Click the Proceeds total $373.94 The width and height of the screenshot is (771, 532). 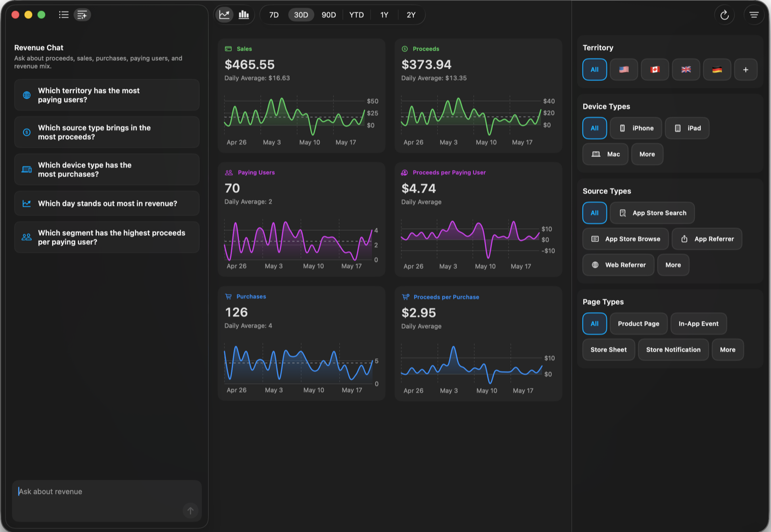coord(426,65)
